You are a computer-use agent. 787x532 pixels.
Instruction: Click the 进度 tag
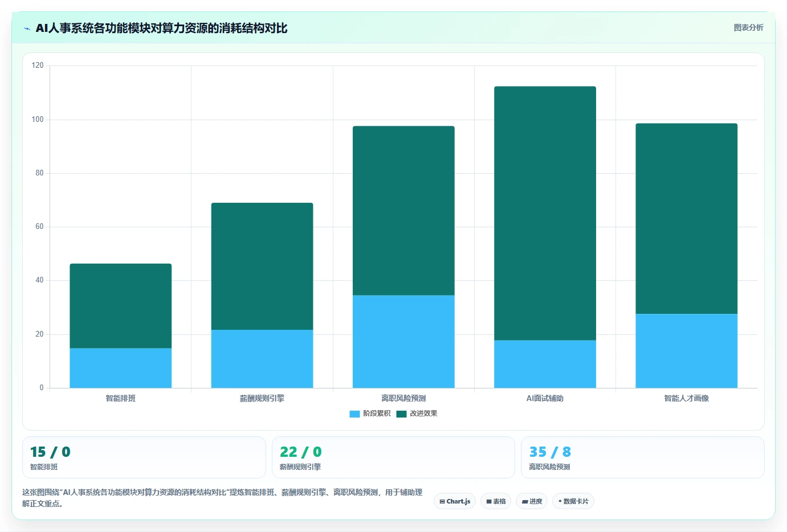[x=532, y=501]
